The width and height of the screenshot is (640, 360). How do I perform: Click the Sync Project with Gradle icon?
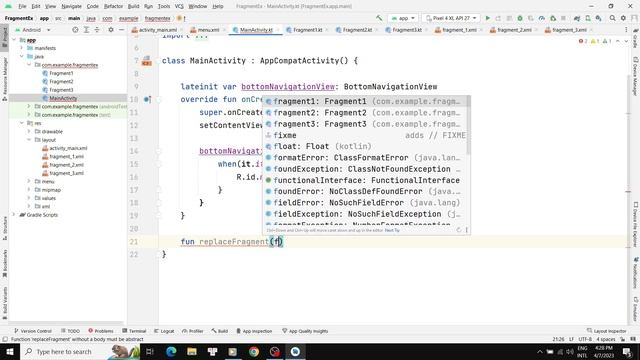point(577,18)
